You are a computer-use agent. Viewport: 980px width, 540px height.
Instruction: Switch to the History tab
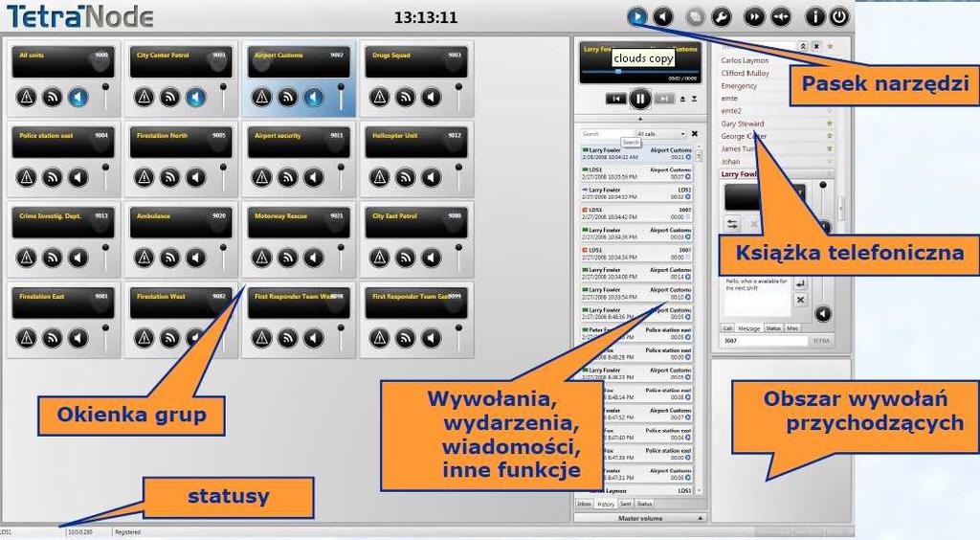pyautogui.click(x=606, y=504)
